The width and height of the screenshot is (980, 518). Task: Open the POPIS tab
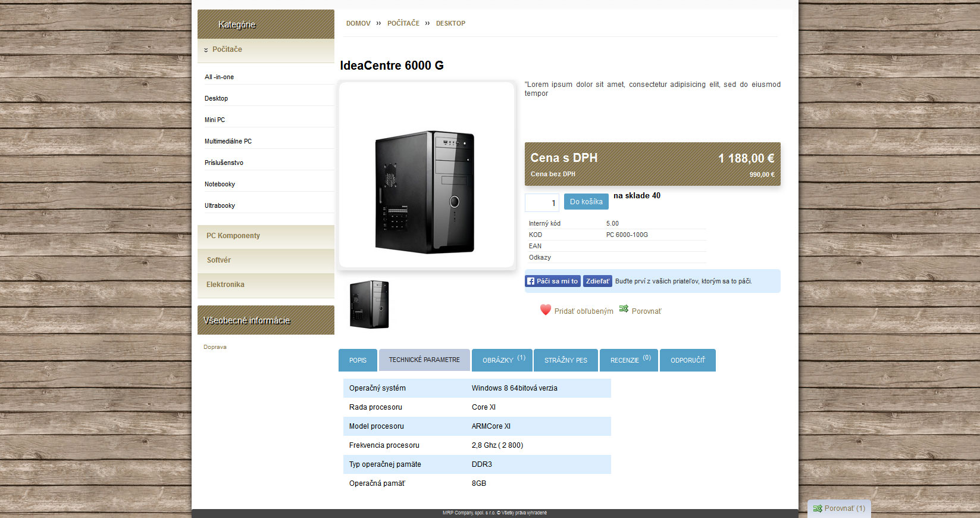[358, 360]
